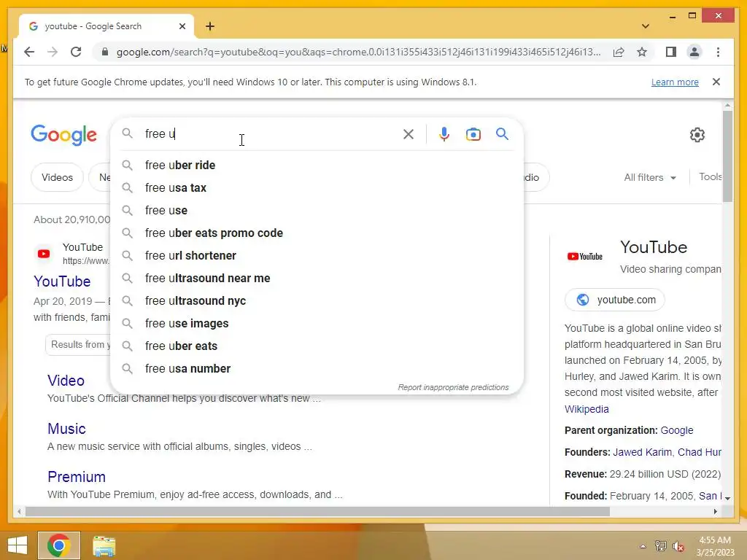Image resolution: width=747 pixels, height=560 pixels.
Task: Open Chrome three-dot menu
Action: pyautogui.click(x=718, y=52)
